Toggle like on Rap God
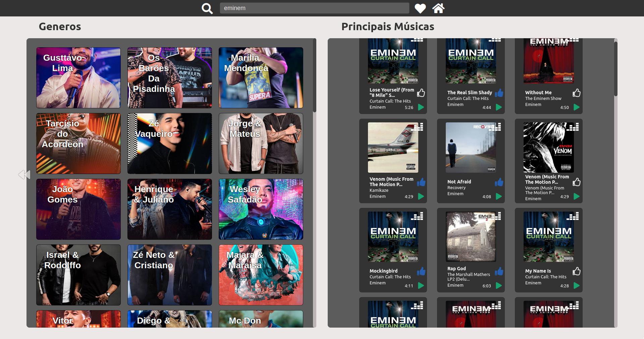The width and height of the screenshot is (644, 339). pos(499,271)
